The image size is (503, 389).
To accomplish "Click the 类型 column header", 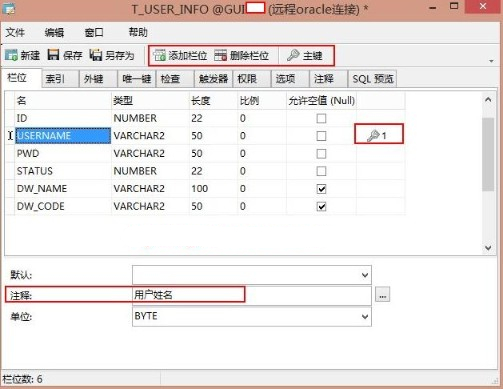I will 150,101.
